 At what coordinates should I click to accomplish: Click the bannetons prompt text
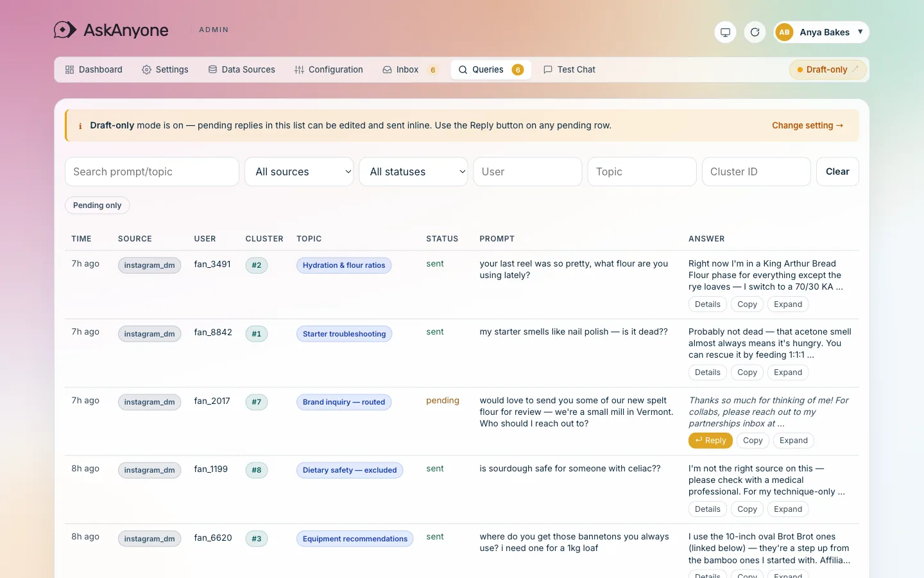pos(574,542)
